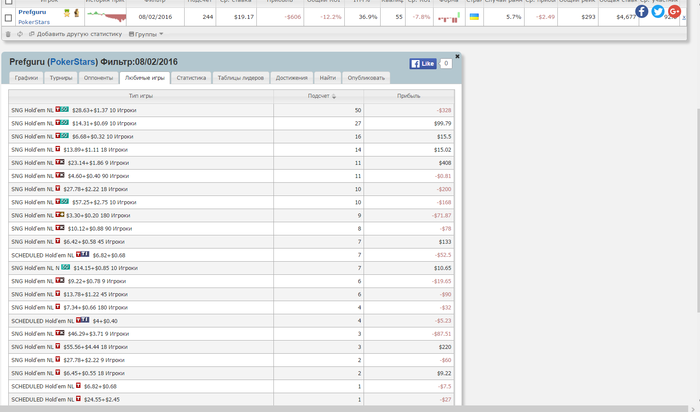Click the horizontal scrollbar at bottom
This screenshot has width=700, height=412.
344,409
